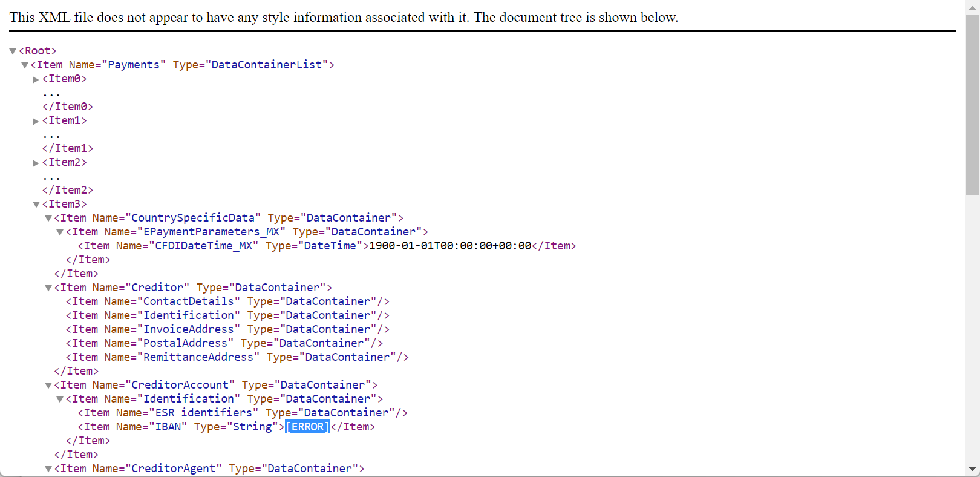This screenshot has height=477, width=980.
Task: Collapse the Item3 node
Action: (36, 205)
